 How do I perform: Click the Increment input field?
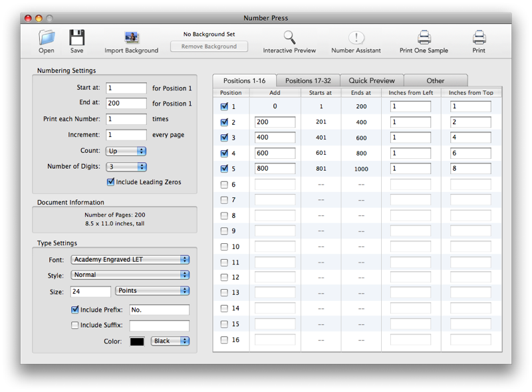(x=126, y=135)
